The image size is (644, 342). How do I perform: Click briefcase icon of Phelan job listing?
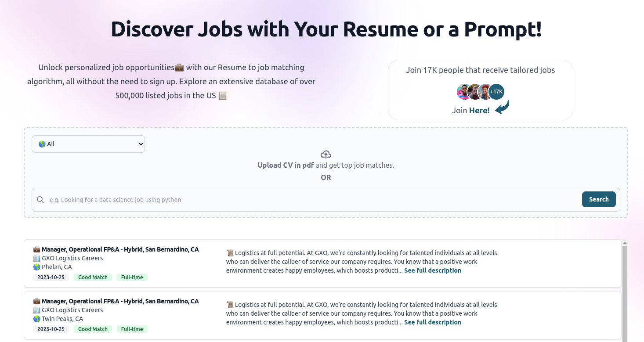(x=36, y=249)
